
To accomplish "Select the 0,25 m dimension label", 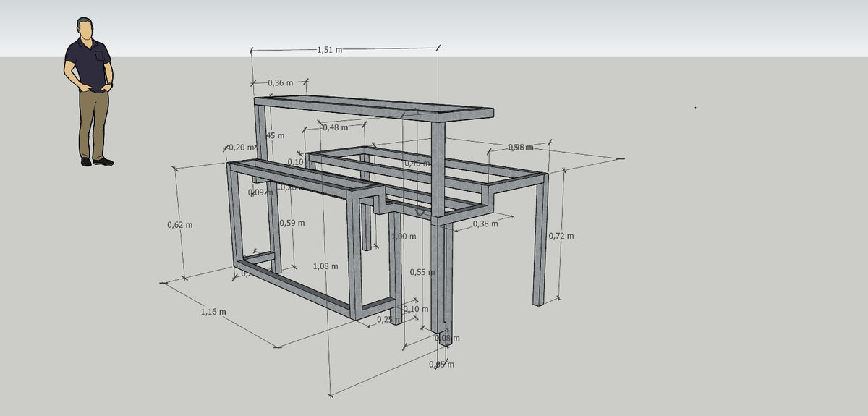I will [x=389, y=319].
